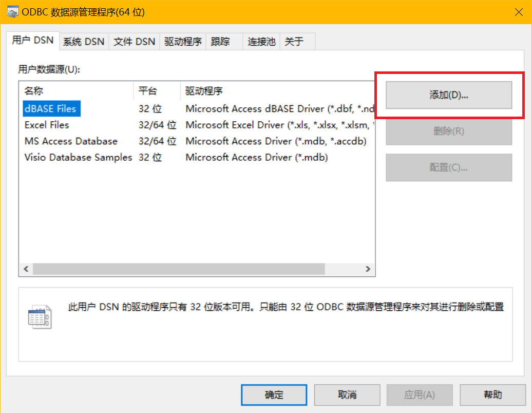Select the MS Access Database entry

71,141
